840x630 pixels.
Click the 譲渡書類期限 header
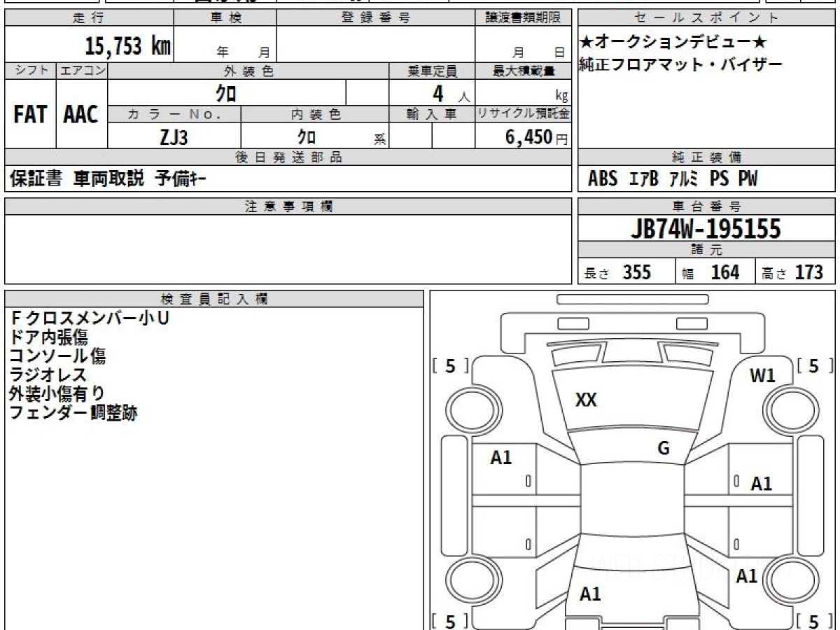pyautogui.click(x=524, y=18)
